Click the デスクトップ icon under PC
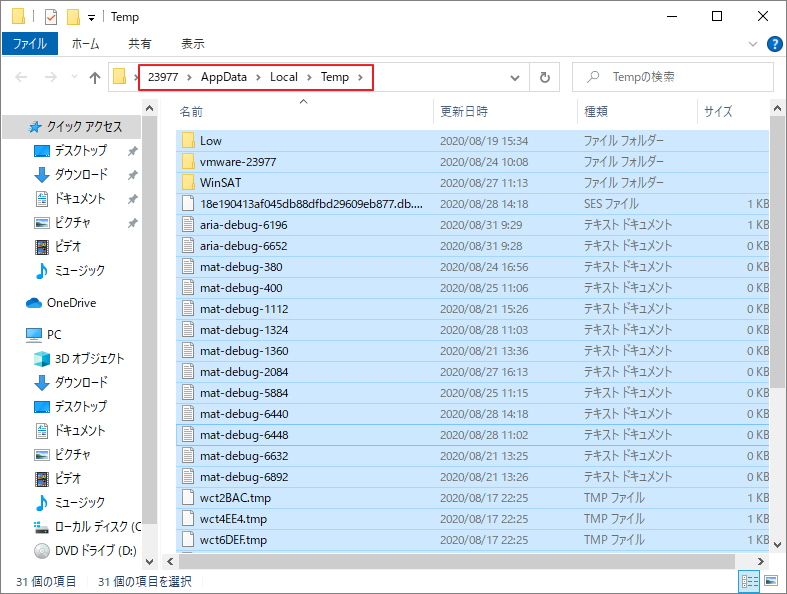 coord(42,407)
